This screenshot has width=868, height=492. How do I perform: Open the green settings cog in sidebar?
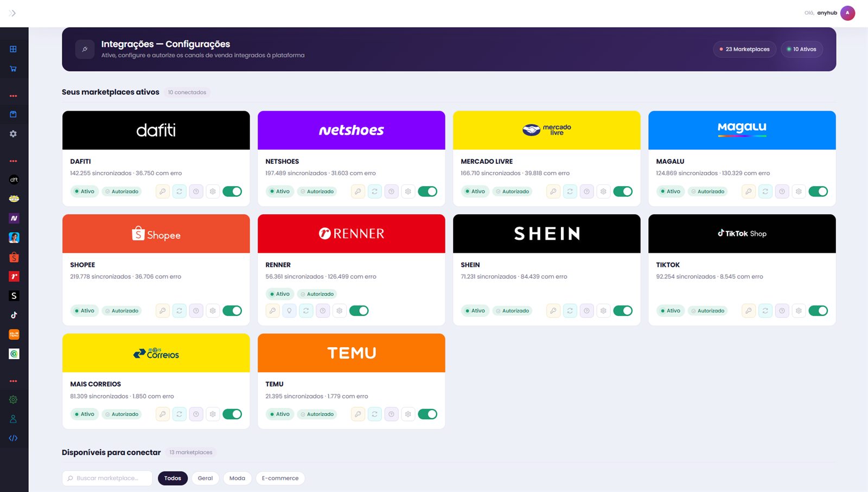(14, 400)
